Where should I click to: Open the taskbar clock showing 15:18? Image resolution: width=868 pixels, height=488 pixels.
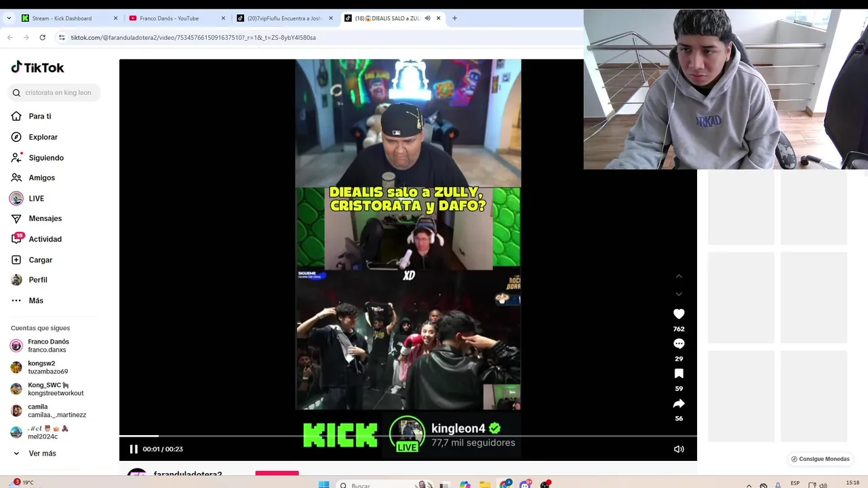(x=852, y=483)
